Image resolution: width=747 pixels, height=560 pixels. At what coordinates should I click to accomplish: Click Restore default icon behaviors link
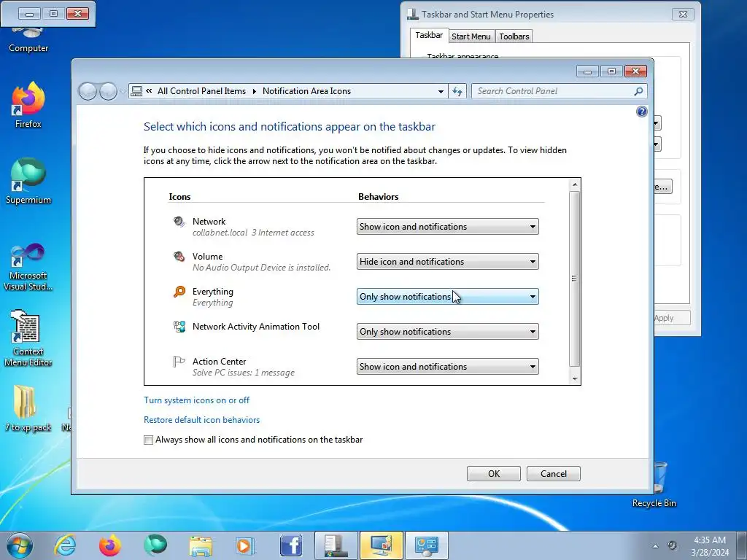pos(201,420)
